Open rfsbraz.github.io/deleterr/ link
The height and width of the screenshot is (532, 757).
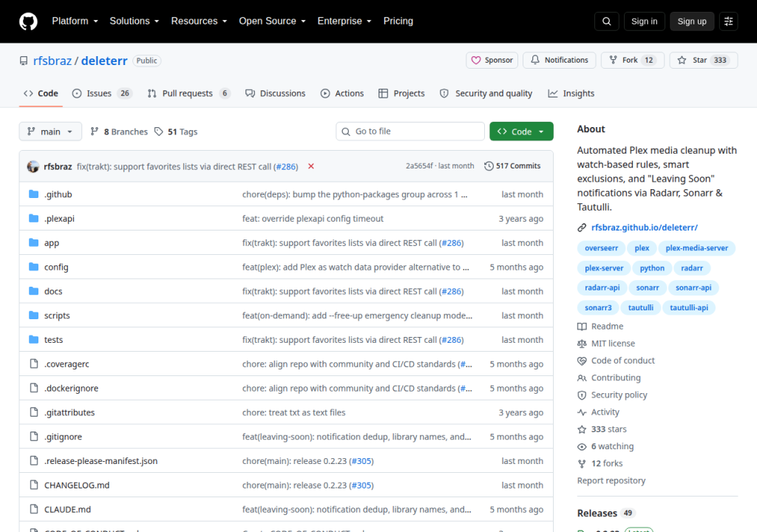[x=645, y=228]
